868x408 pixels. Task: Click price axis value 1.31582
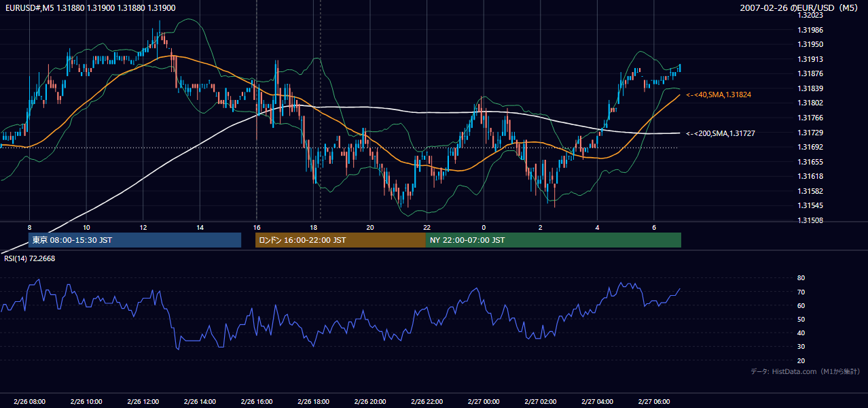tap(810, 191)
